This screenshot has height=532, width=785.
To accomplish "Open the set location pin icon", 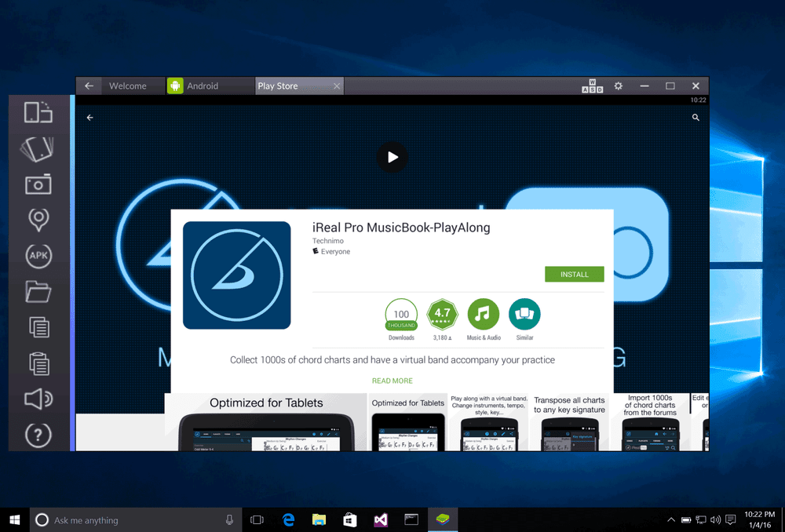I will coord(38,220).
